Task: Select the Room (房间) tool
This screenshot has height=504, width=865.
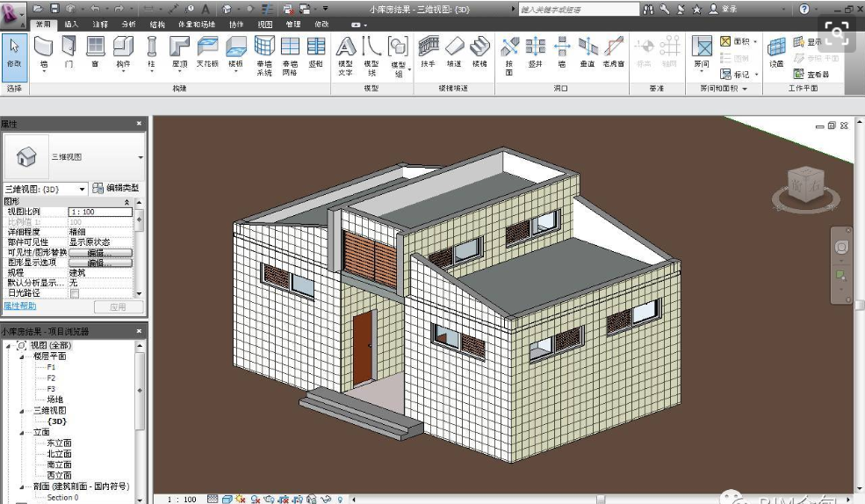Action: (702, 53)
